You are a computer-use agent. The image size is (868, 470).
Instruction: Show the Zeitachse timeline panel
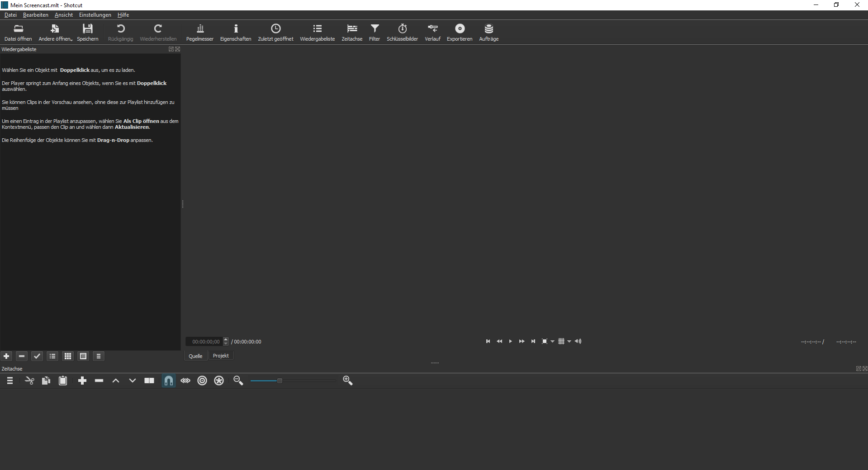pyautogui.click(x=352, y=33)
